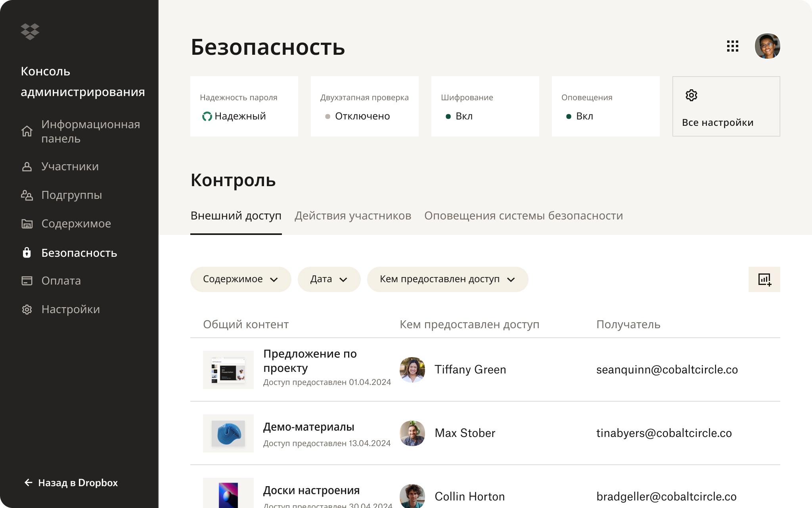Screen dimensions: 812x508
Task: Click the password strength ring icon
Action: pyautogui.click(x=207, y=116)
